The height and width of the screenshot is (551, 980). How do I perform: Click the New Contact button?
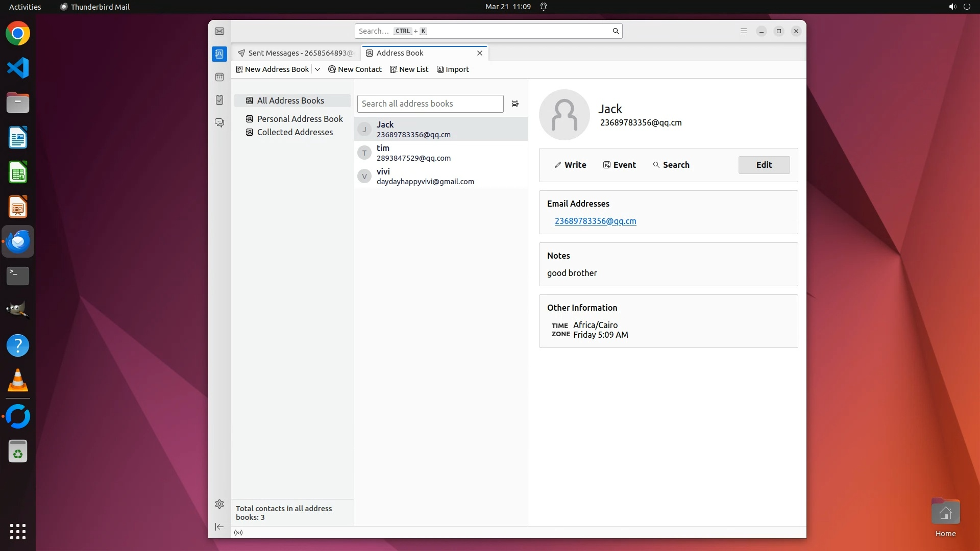point(355,69)
